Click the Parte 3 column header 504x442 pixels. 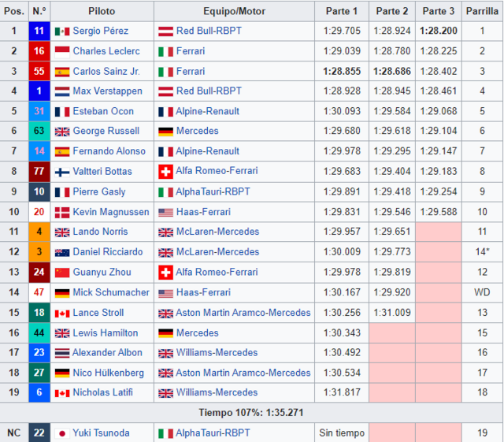439,11
